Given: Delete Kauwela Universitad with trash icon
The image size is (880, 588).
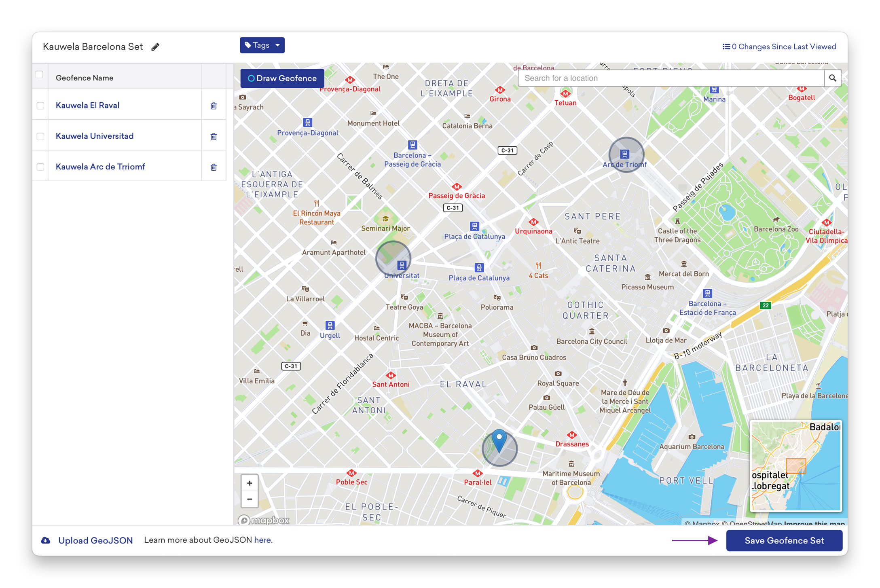Looking at the screenshot, I should coord(214,137).
